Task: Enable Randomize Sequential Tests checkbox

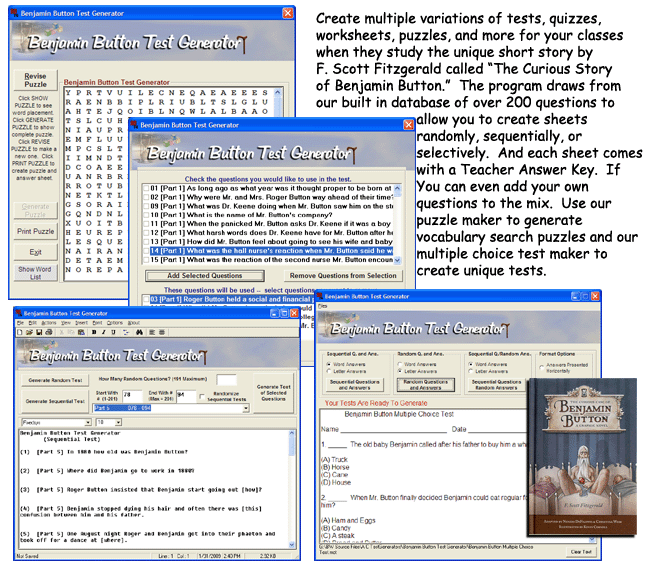Action: click(202, 396)
